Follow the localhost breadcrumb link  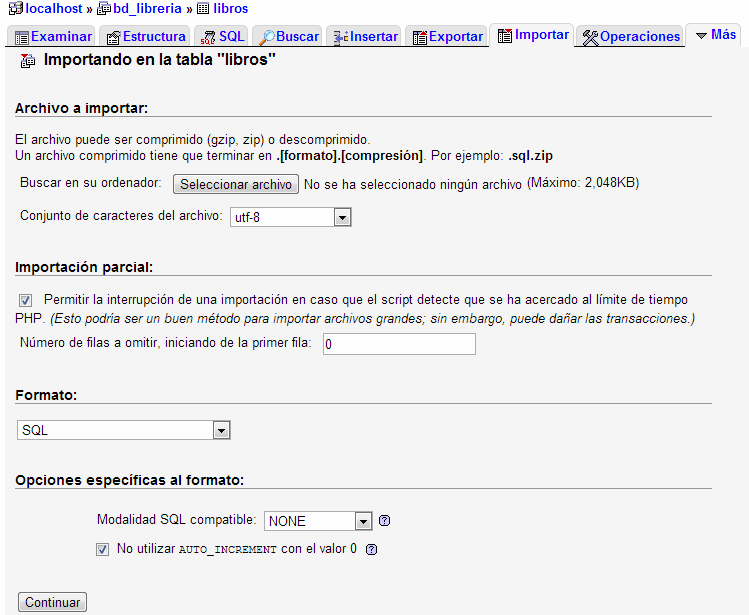54,9
